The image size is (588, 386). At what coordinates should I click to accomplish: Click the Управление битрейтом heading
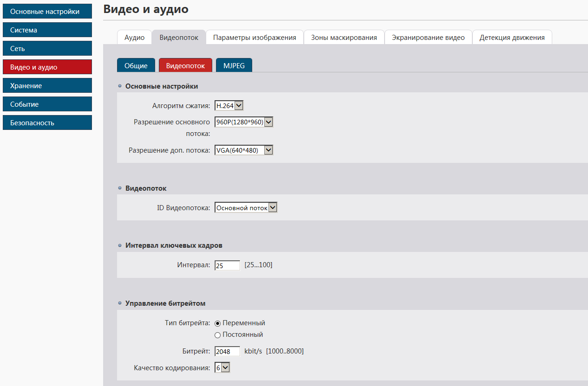click(165, 303)
